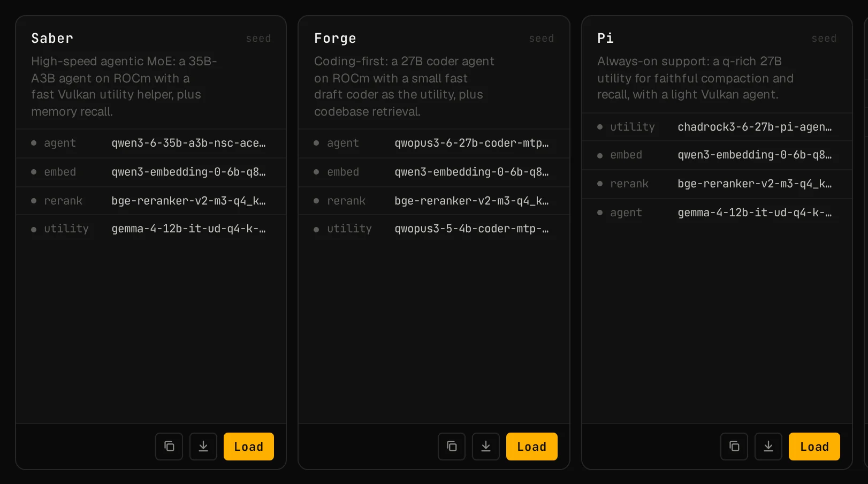Select Saber agent row qwen3-6-35b-a3b-nsc-ace

pyautogui.click(x=151, y=143)
